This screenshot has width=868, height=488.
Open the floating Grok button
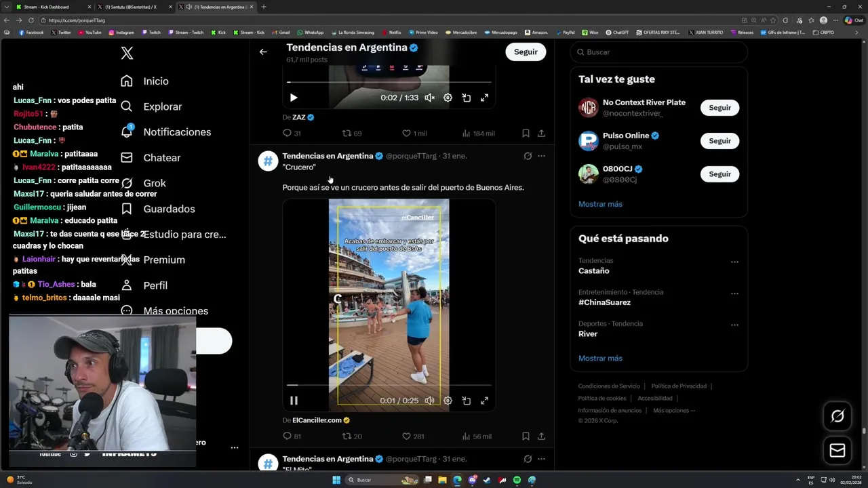pos(837,416)
